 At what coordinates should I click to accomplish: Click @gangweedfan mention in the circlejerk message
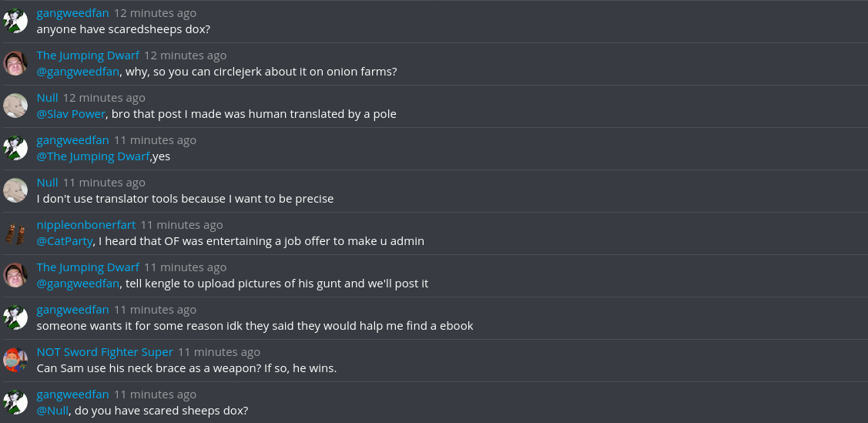(78, 72)
